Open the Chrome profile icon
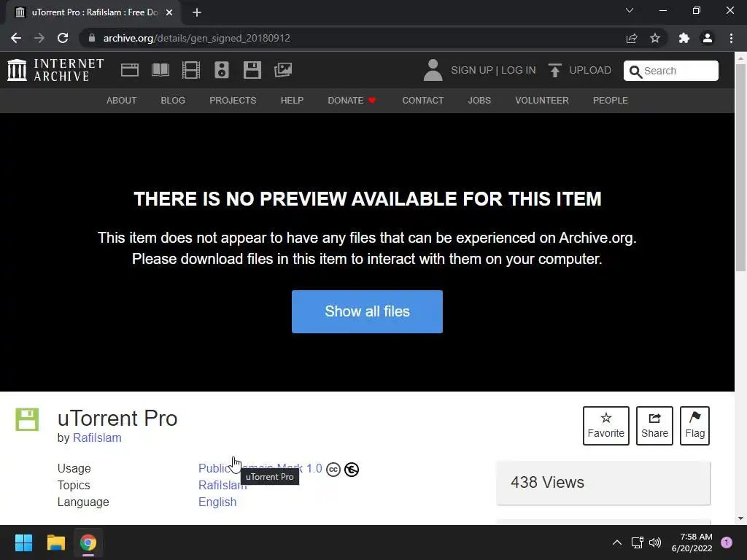747x560 pixels. (x=708, y=38)
